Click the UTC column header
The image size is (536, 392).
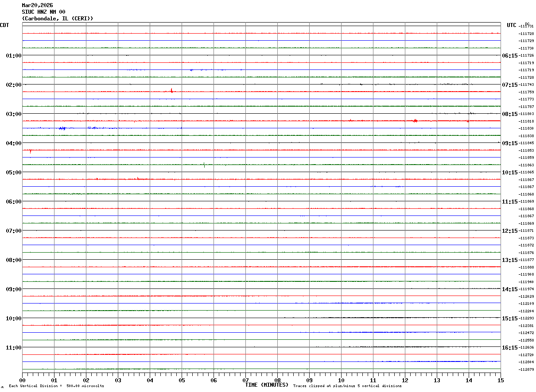512,25
